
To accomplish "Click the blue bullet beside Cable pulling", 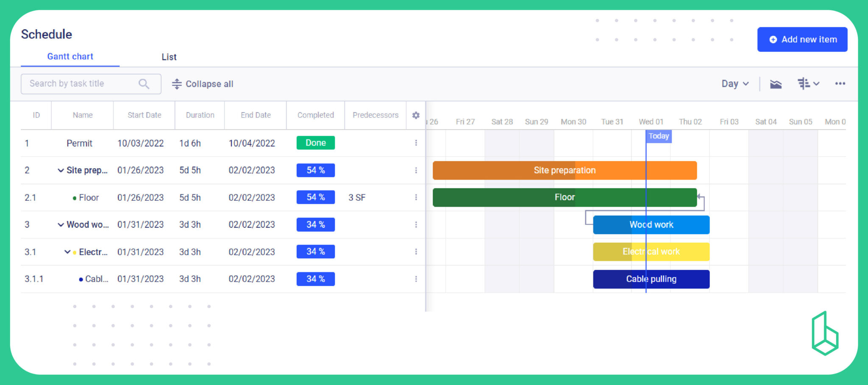I will click(x=80, y=279).
